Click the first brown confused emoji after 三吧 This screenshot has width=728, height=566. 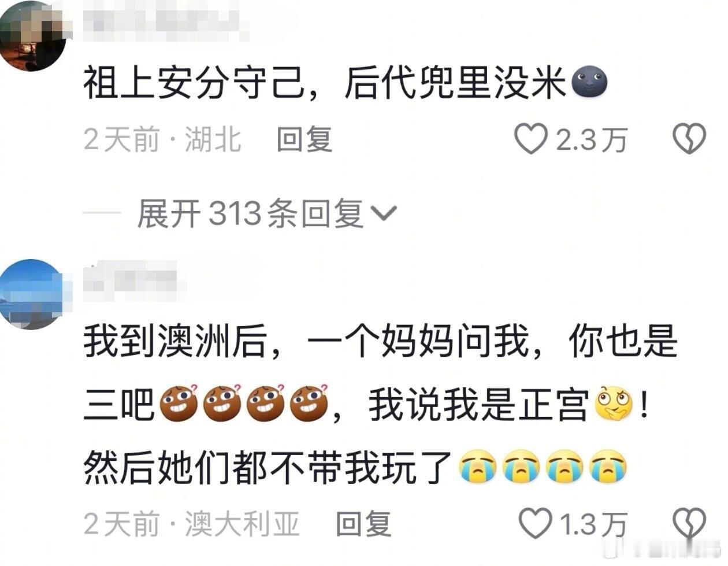pyautogui.click(x=179, y=403)
